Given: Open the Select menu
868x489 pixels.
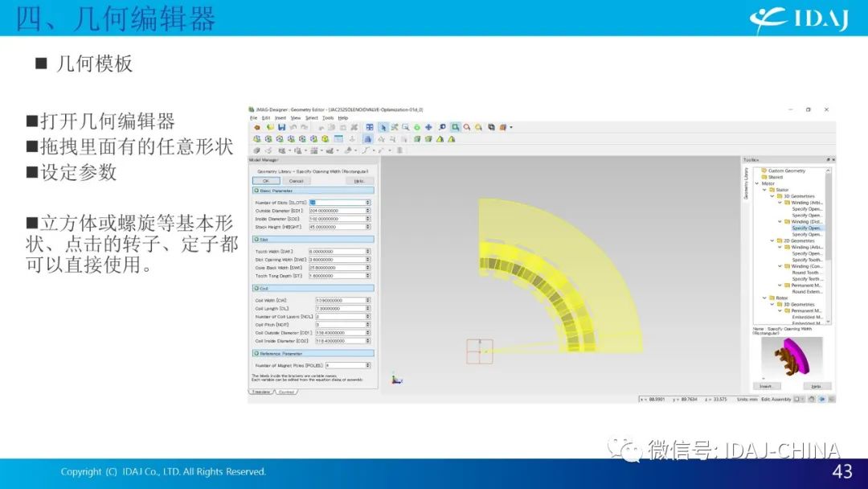Looking at the screenshot, I should [x=312, y=118].
